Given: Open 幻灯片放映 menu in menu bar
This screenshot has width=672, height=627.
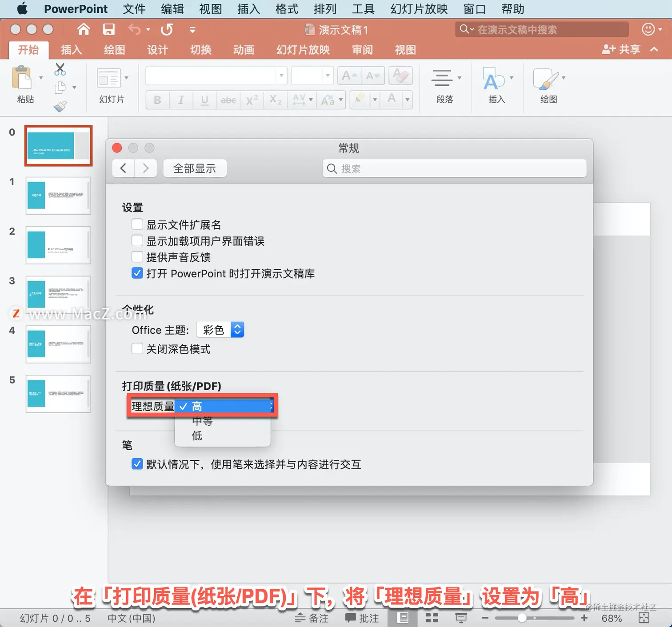Looking at the screenshot, I should tap(419, 9).
